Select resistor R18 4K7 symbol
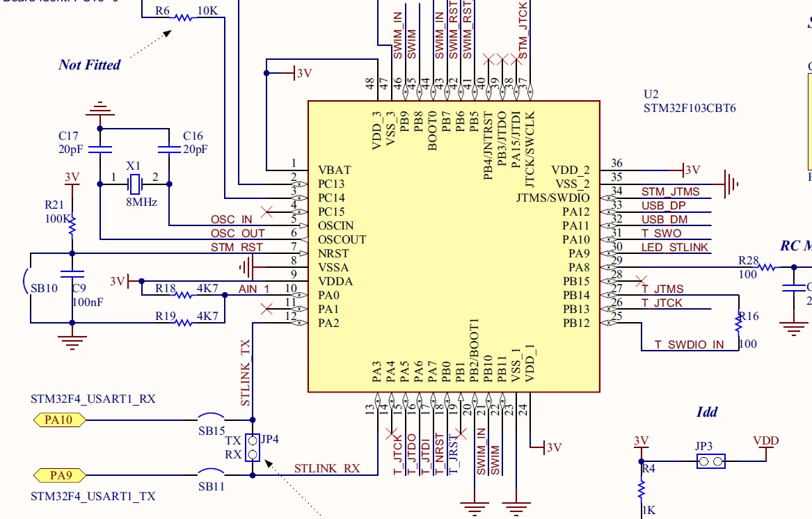This screenshot has height=519, width=812. click(183, 295)
